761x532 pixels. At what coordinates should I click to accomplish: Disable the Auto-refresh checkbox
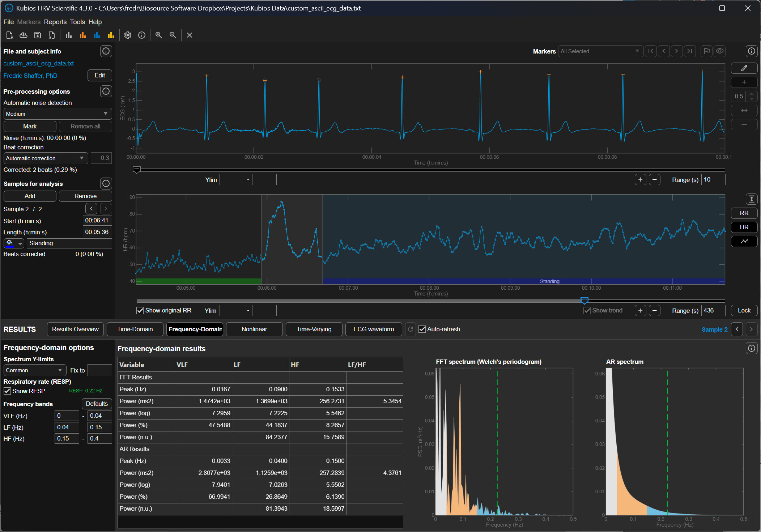[422, 329]
